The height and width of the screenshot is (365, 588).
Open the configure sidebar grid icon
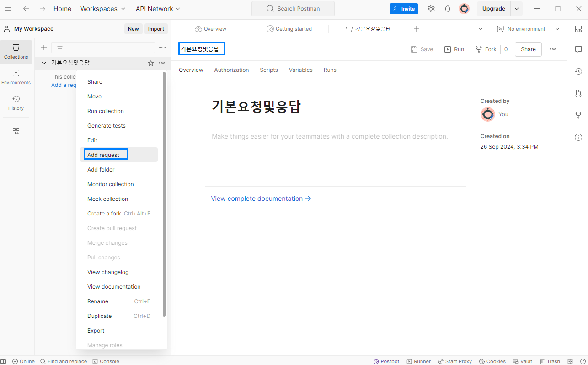tap(16, 131)
